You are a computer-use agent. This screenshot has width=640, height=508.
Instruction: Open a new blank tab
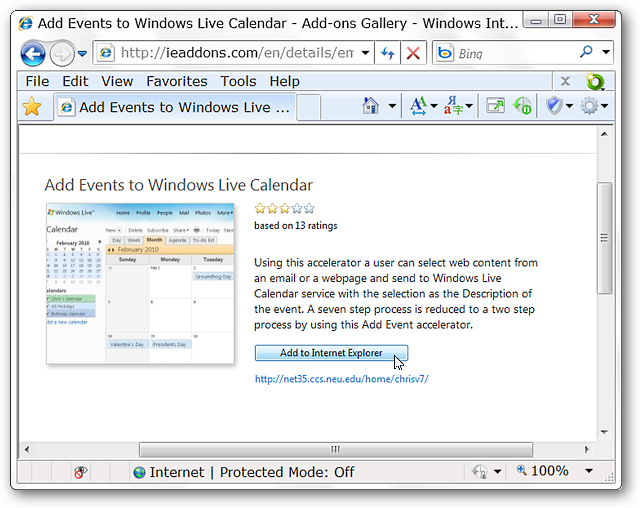coord(309,107)
